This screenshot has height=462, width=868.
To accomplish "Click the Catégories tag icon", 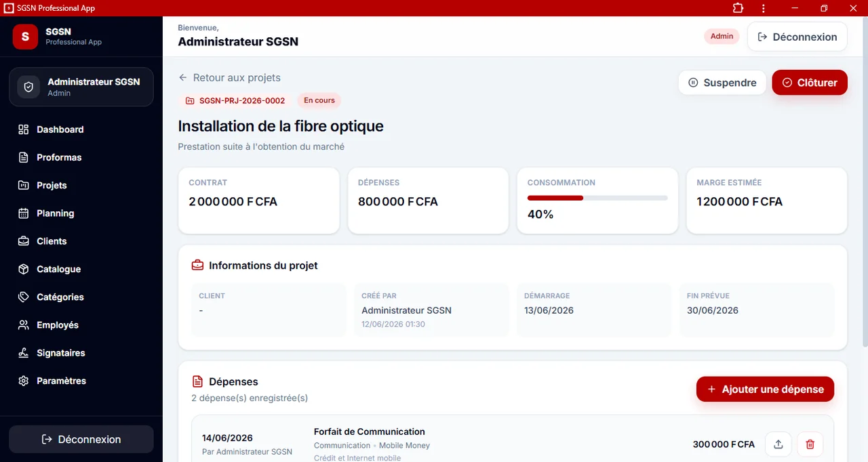I will 24,297.
